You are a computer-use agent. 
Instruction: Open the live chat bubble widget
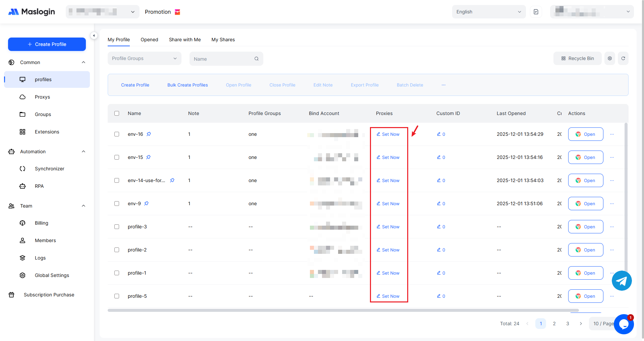click(624, 324)
